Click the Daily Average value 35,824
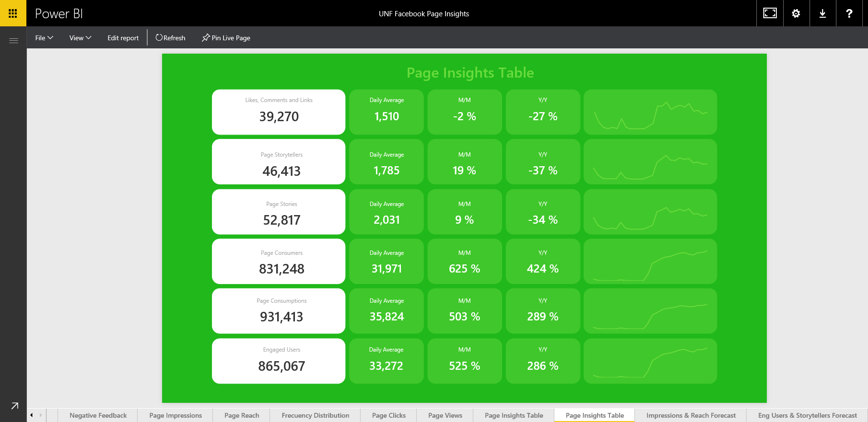Image resolution: width=868 pixels, height=422 pixels. [387, 317]
